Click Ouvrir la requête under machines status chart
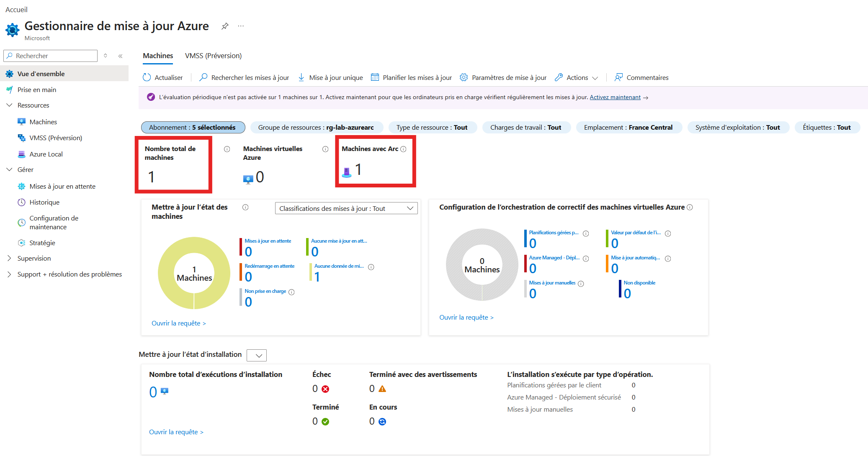The height and width of the screenshot is (456, 868). [179, 323]
